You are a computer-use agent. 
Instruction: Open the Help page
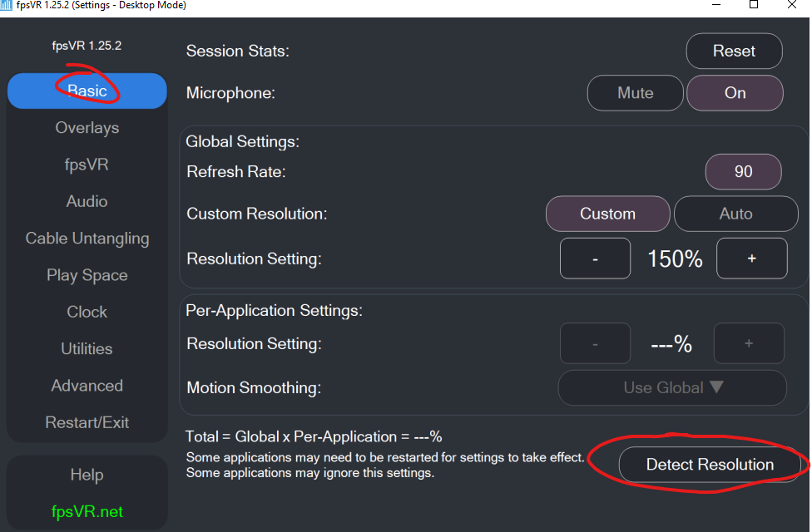87,475
